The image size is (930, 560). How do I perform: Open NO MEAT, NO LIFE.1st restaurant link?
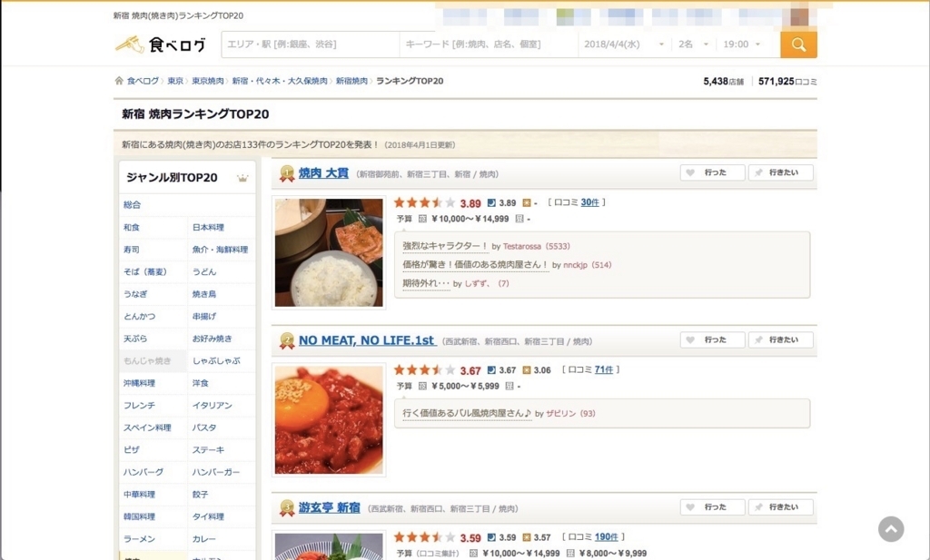click(367, 340)
